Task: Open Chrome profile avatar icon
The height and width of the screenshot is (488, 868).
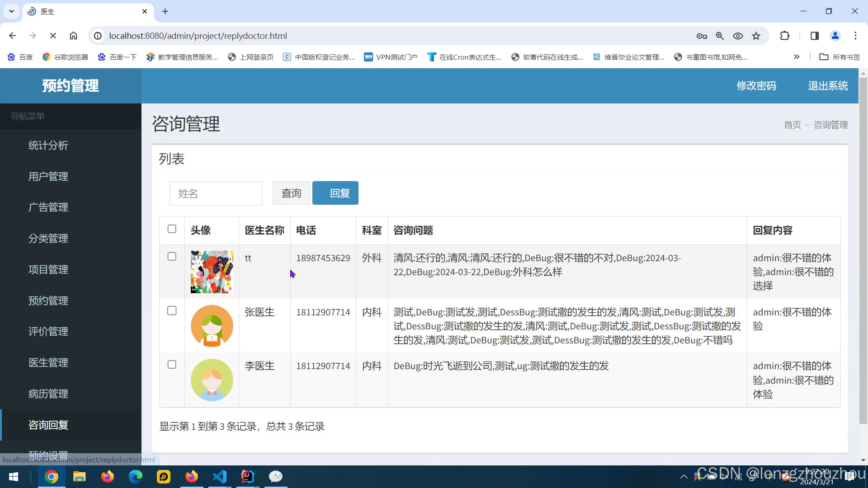Action: [x=835, y=36]
